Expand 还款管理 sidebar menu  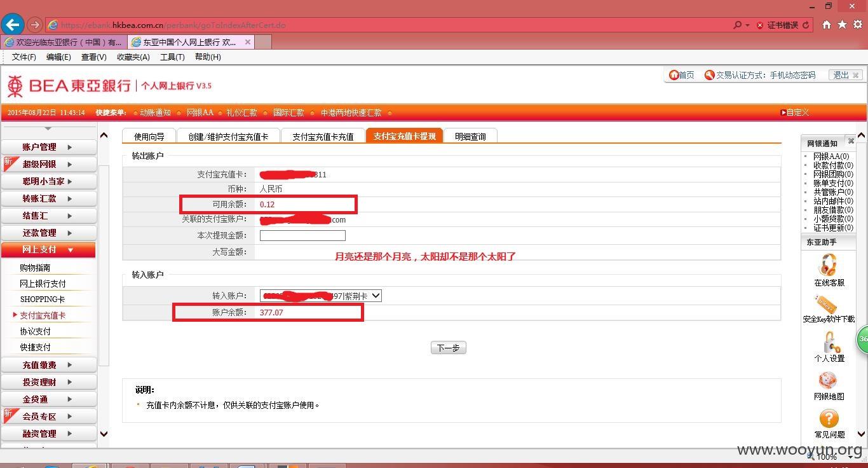[48, 233]
